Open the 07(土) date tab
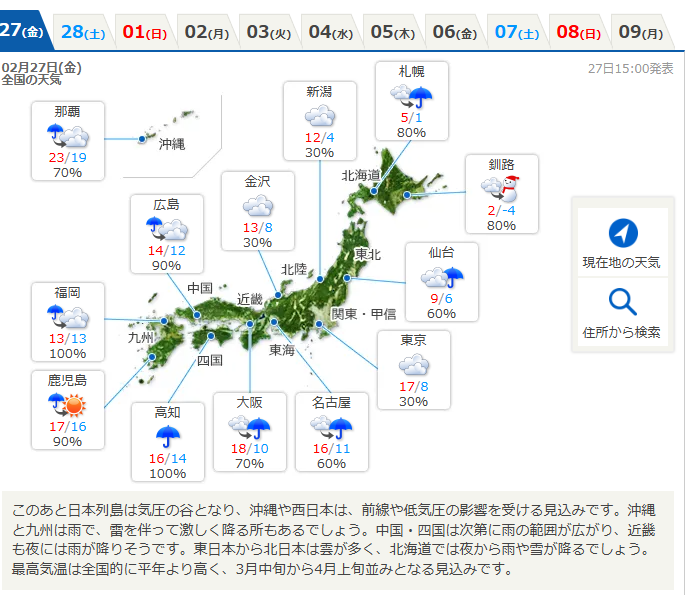The height and width of the screenshot is (595, 690). click(x=517, y=32)
